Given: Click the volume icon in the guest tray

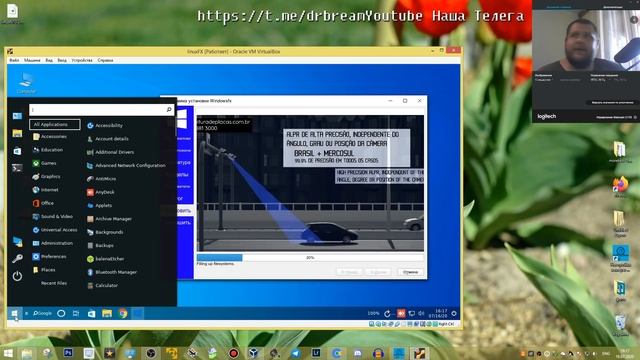Looking at the screenshot, I should 421,313.
